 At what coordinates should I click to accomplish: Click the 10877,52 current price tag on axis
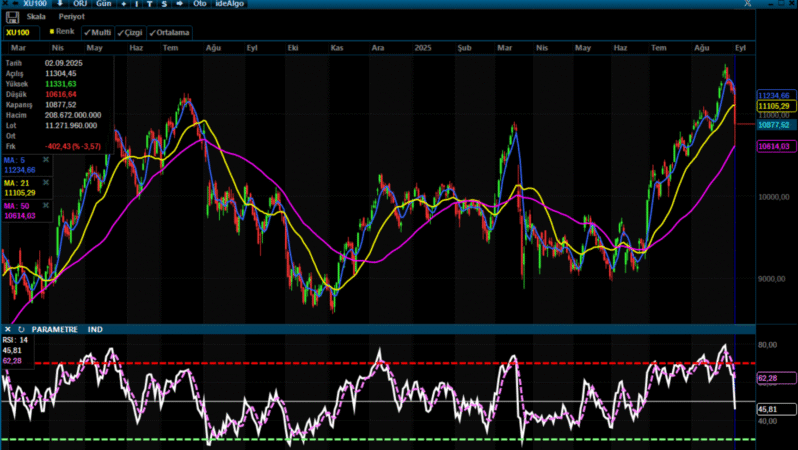pyautogui.click(x=776, y=125)
